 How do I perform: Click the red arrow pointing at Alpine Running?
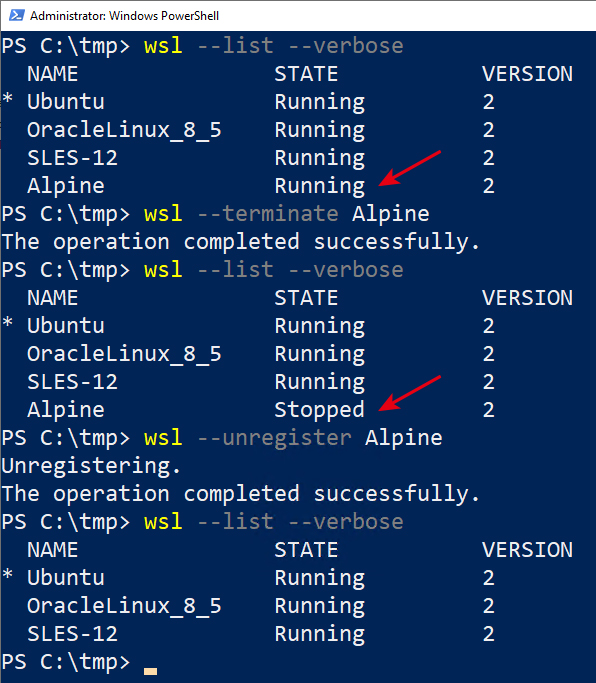[410, 168]
